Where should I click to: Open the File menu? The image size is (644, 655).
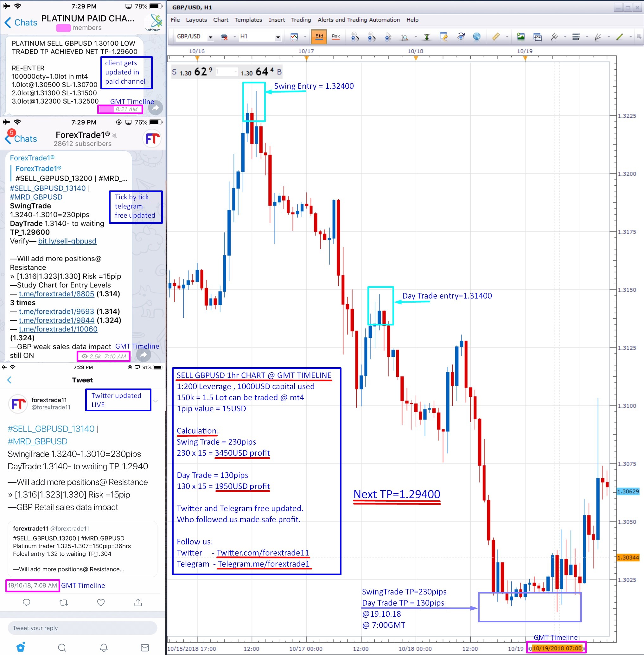175,20
